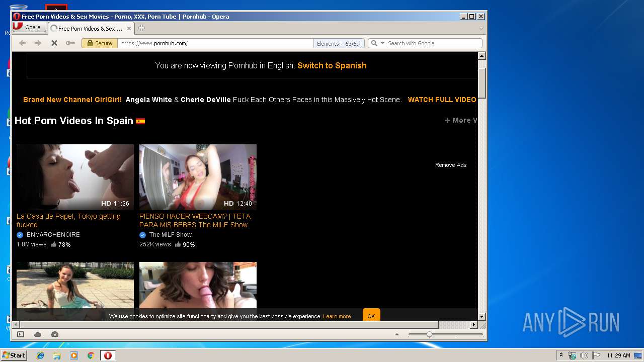The image size is (644, 362).
Task: Click the Remove Ads link
Action: tap(451, 165)
